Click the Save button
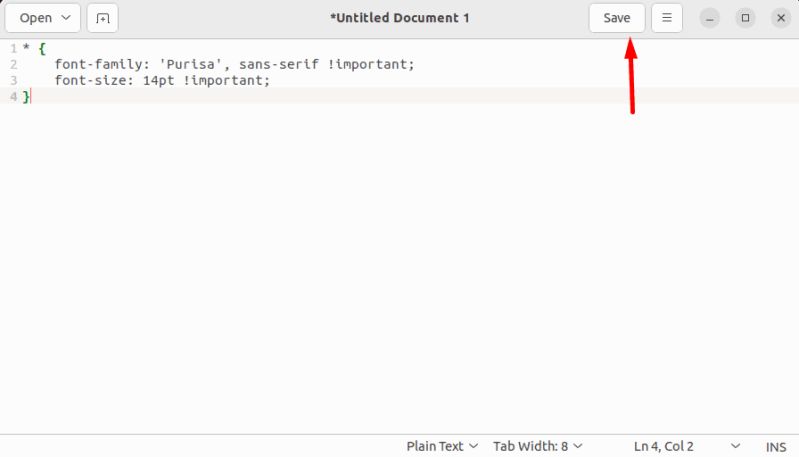The height and width of the screenshot is (457, 799). pyautogui.click(x=617, y=18)
